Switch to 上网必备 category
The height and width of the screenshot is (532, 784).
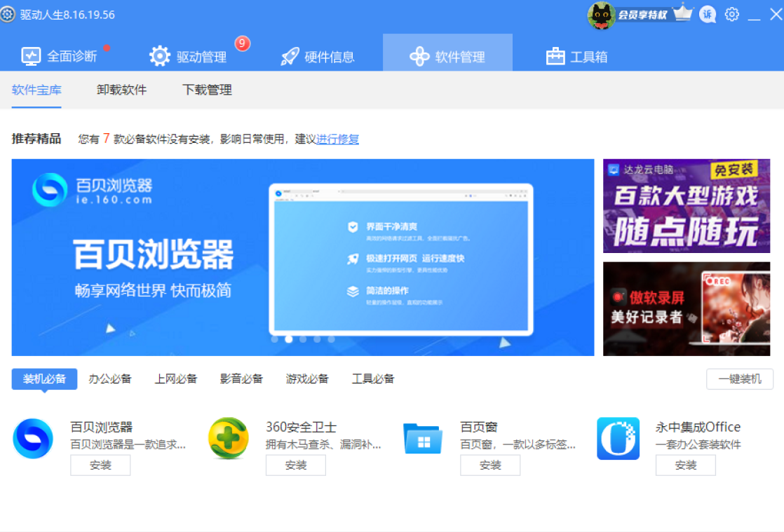(x=175, y=379)
